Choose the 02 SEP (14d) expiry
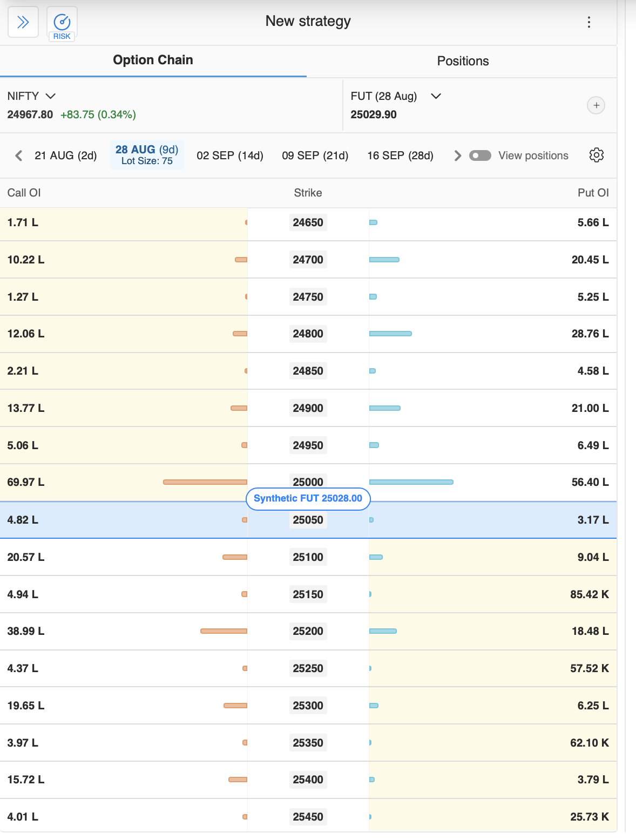Image resolution: width=636 pixels, height=840 pixels. 229,155
